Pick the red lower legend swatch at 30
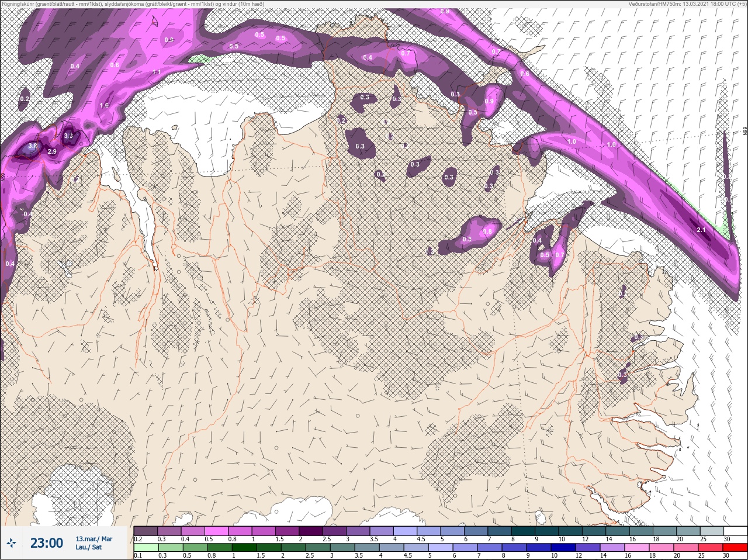The image size is (748, 560). click(x=736, y=548)
